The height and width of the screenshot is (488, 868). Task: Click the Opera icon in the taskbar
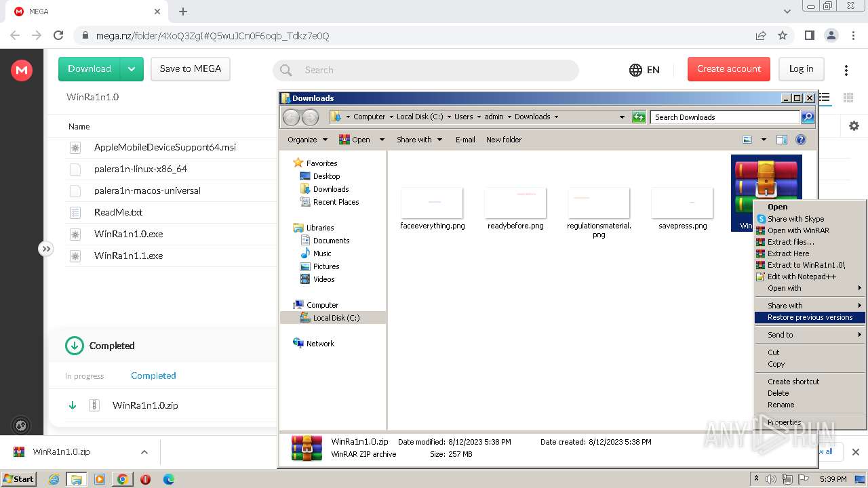145,479
